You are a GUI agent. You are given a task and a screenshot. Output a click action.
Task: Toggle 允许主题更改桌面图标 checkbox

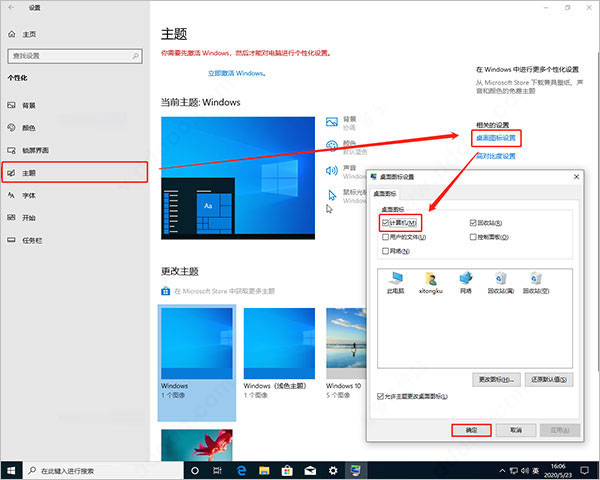pos(380,396)
